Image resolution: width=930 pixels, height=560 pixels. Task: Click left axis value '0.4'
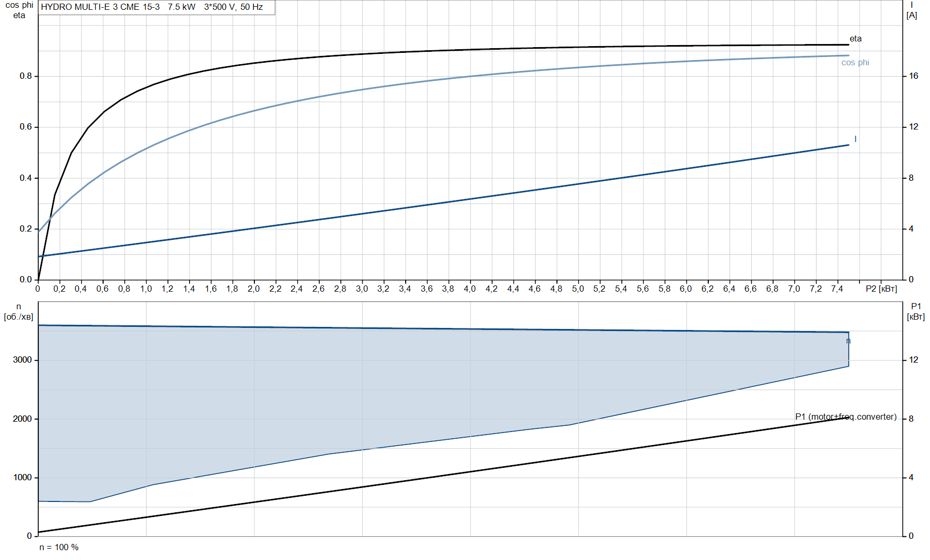[25, 178]
